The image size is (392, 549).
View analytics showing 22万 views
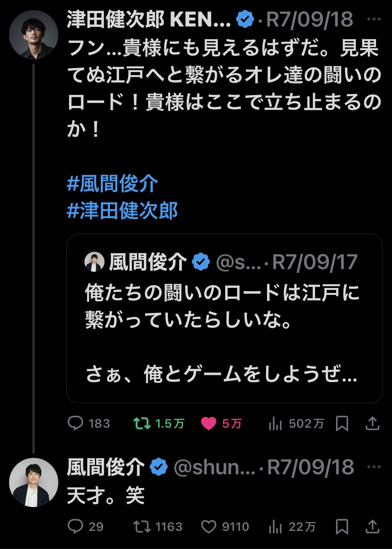pyautogui.click(x=275, y=527)
